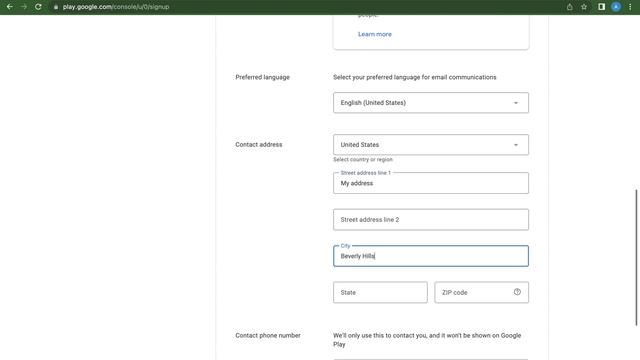
Task: Click the page vertical scrollbar
Action: coord(636,257)
